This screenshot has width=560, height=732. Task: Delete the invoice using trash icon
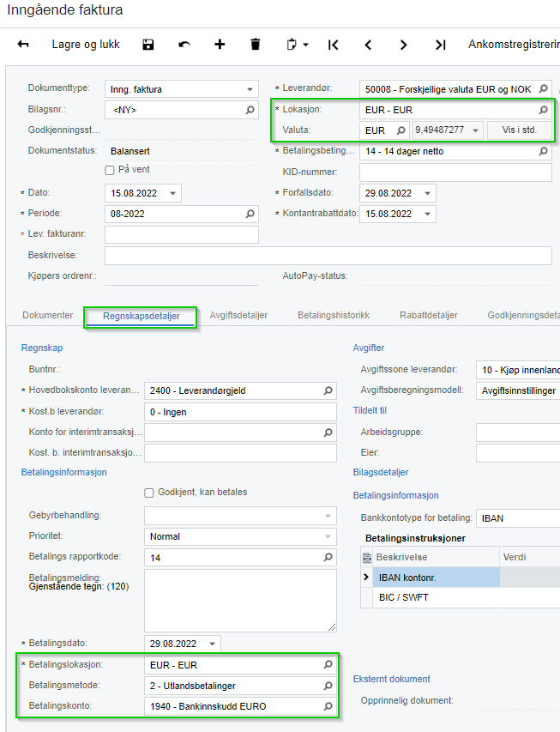256,45
